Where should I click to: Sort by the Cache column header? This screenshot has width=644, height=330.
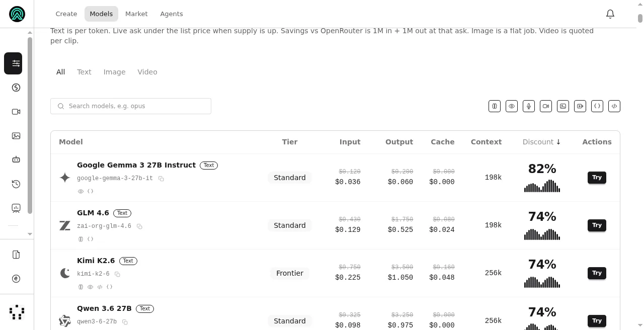443,142
